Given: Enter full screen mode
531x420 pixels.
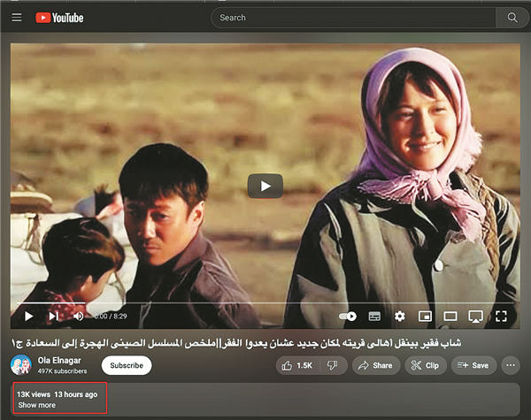Looking at the screenshot, I should (501, 316).
